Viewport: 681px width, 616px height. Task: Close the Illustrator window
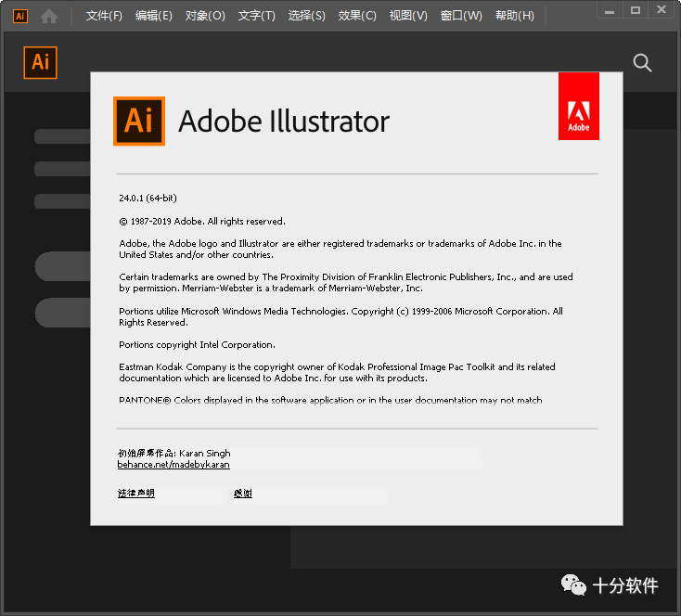tap(662, 10)
